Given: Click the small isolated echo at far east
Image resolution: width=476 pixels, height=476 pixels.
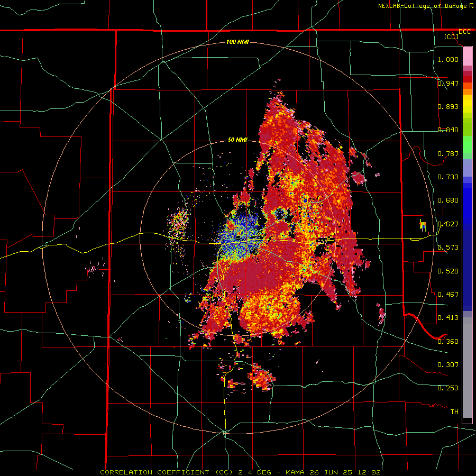Looking at the screenshot, I should (423, 225).
